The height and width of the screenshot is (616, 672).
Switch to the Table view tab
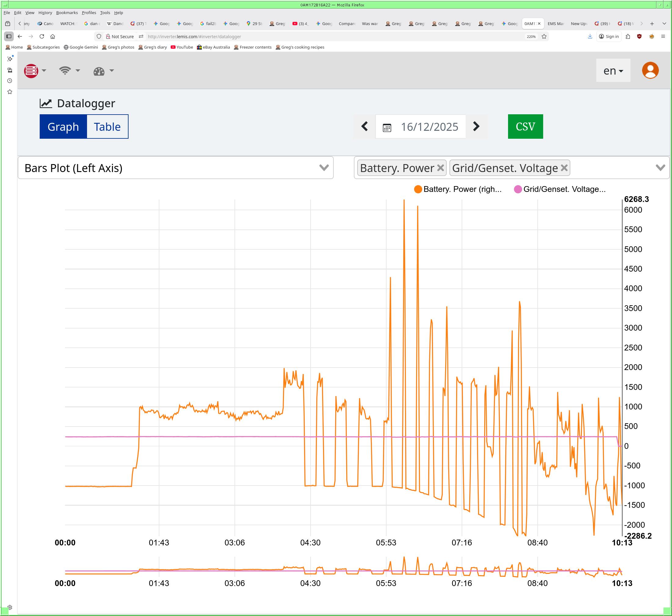107,127
